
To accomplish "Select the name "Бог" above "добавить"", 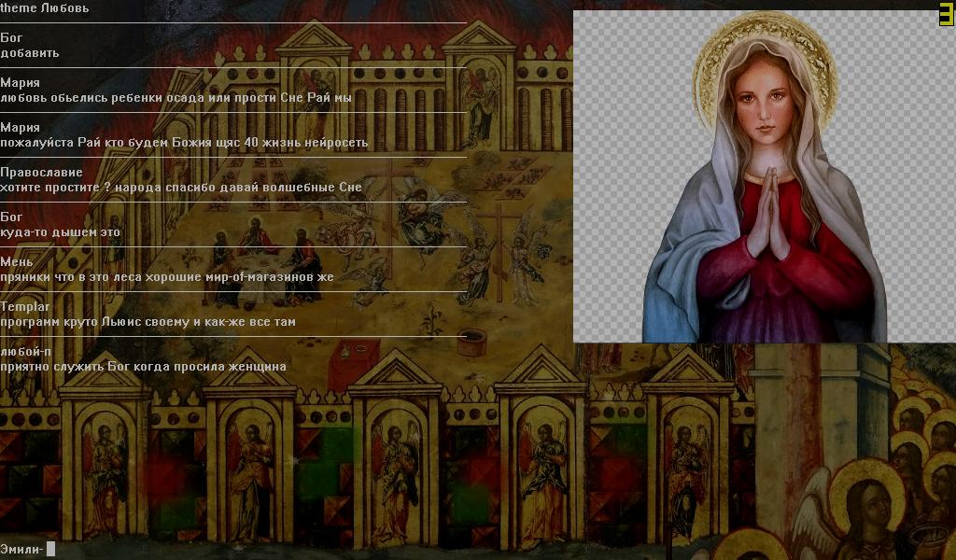I will [x=11, y=37].
